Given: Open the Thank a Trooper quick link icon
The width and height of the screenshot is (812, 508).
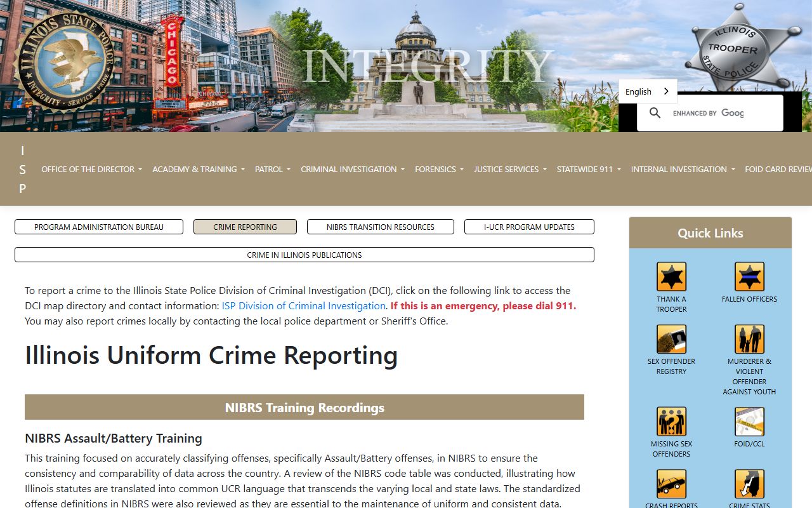Looking at the screenshot, I should [x=671, y=277].
